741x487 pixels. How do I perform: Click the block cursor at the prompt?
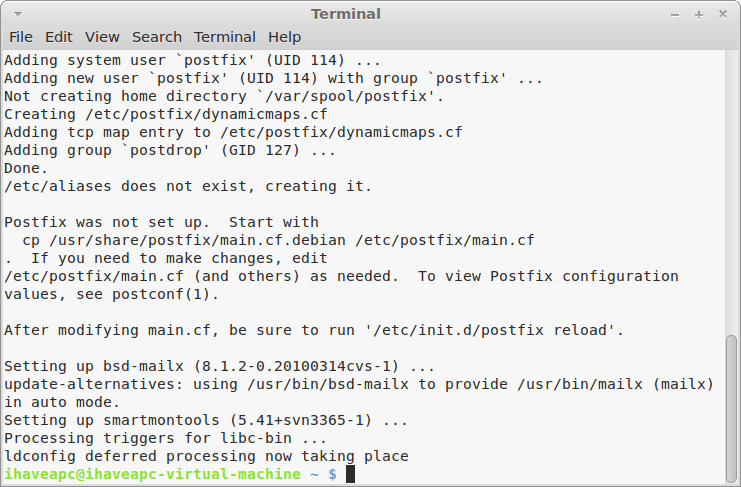click(x=350, y=474)
